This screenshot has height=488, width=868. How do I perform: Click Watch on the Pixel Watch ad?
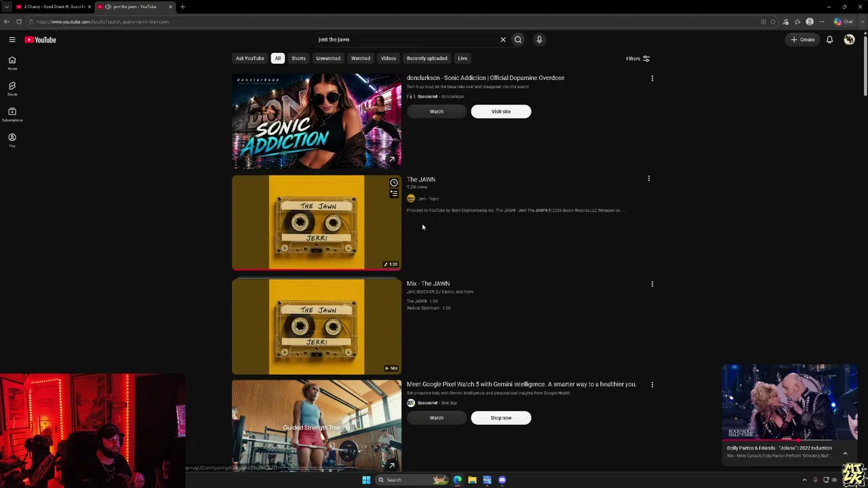(437, 418)
